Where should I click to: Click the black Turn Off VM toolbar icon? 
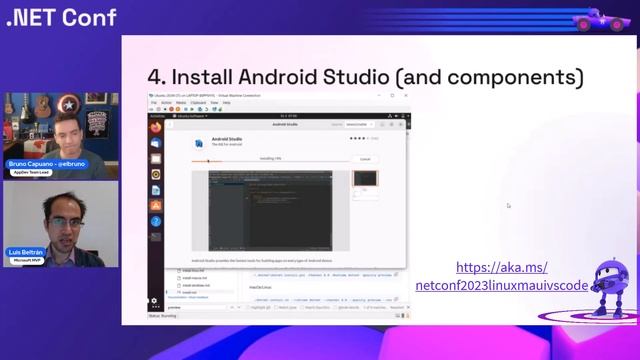165,109
